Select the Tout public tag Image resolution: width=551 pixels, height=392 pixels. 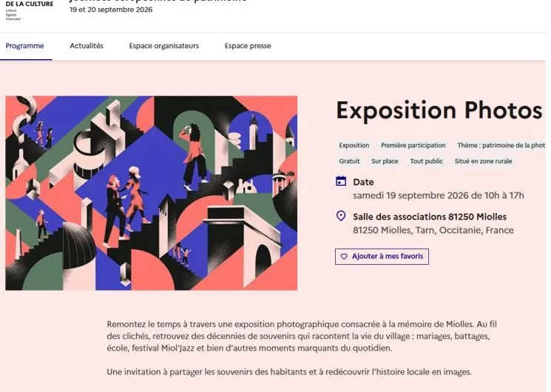(426, 161)
